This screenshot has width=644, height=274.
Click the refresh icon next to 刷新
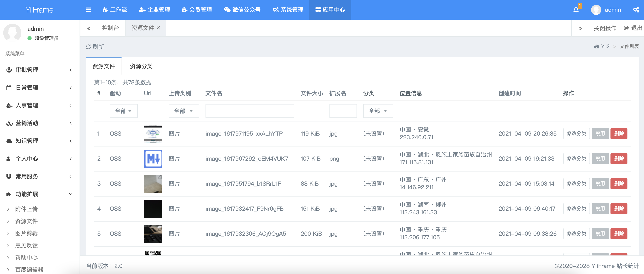(x=88, y=47)
